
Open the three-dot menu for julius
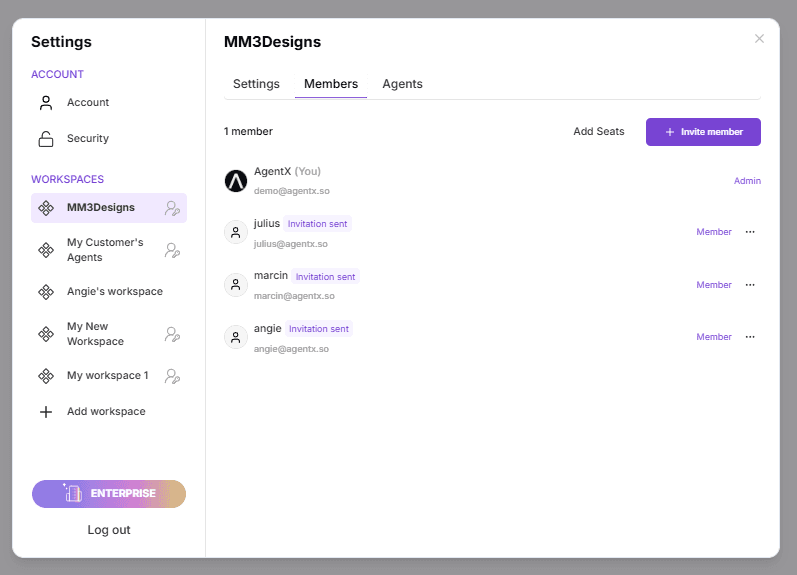pyautogui.click(x=750, y=232)
